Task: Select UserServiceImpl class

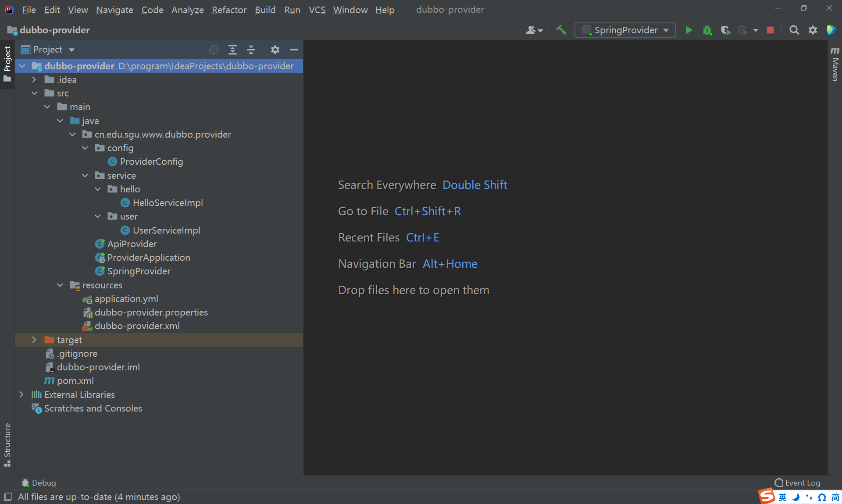Action: pyautogui.click(x=166, y=231)
